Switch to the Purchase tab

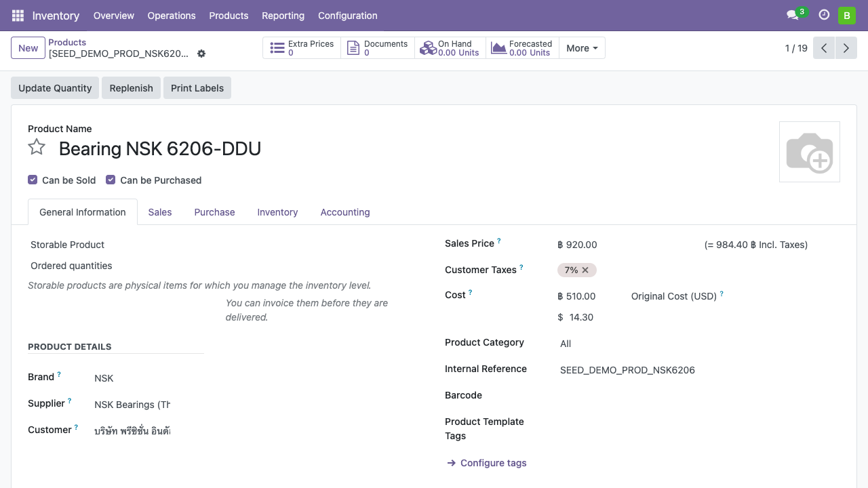pyautogui.click(x=214, y=212)
